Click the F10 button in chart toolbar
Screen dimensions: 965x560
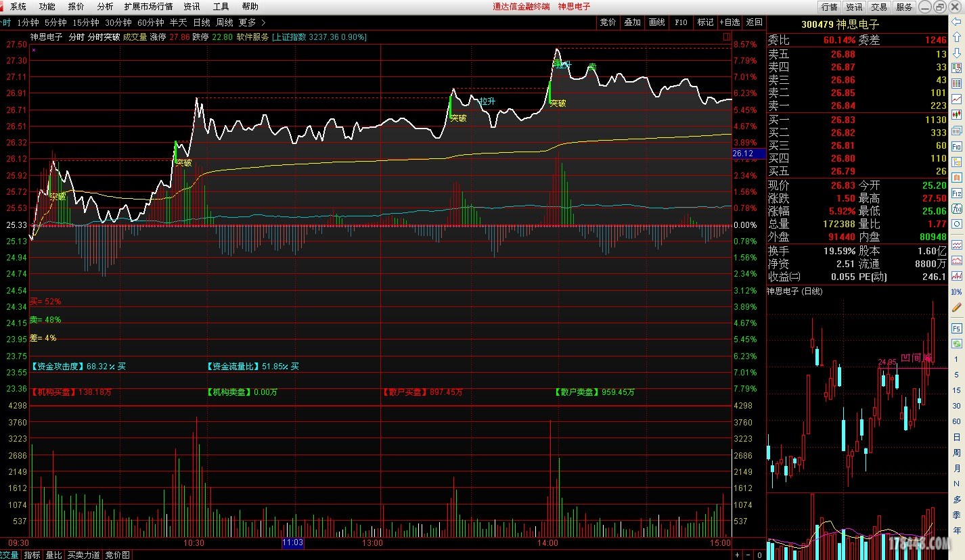tap(681, 22)
